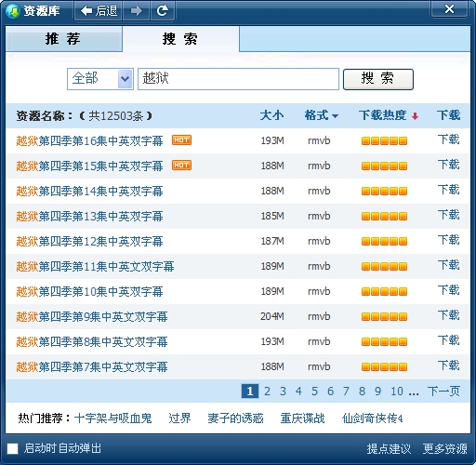
Task: Open the 全部 category dropdown
Action: coord(100,79)
